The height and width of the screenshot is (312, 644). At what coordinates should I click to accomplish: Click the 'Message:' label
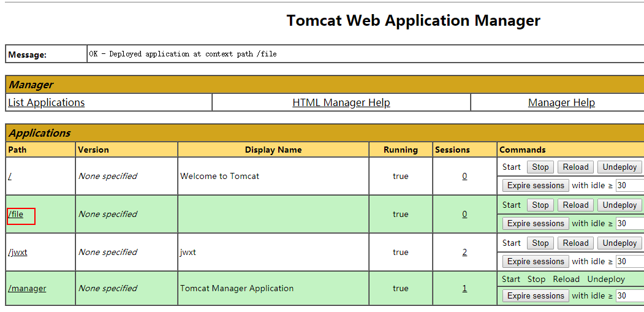[x=27, y=55]
